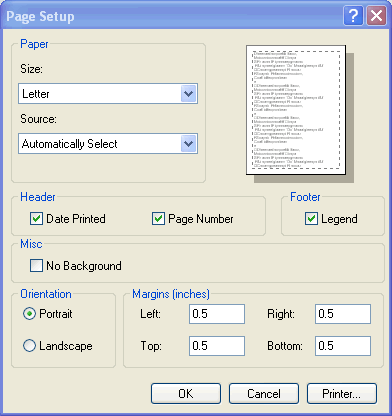The width and height of the screenshot is (392, 416).
Task: Click the page preview thumbnail
Action: click(x=296, y=110)
